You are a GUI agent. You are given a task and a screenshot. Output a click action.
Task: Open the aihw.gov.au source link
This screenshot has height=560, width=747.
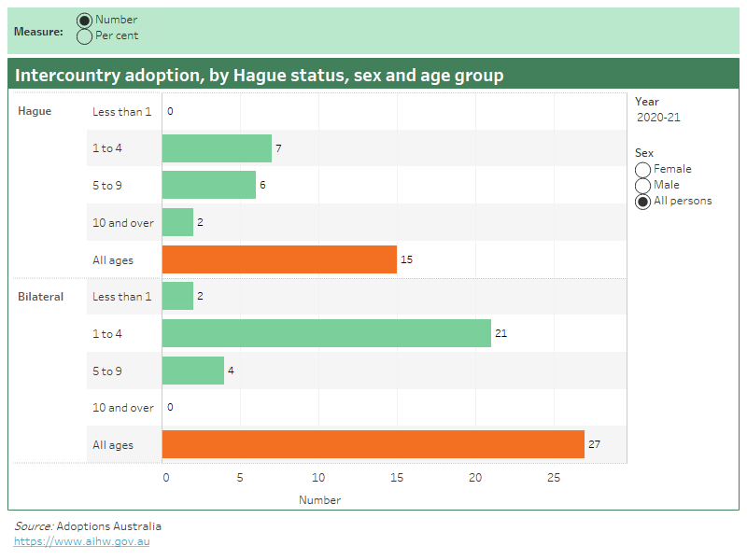pos(80,539)
